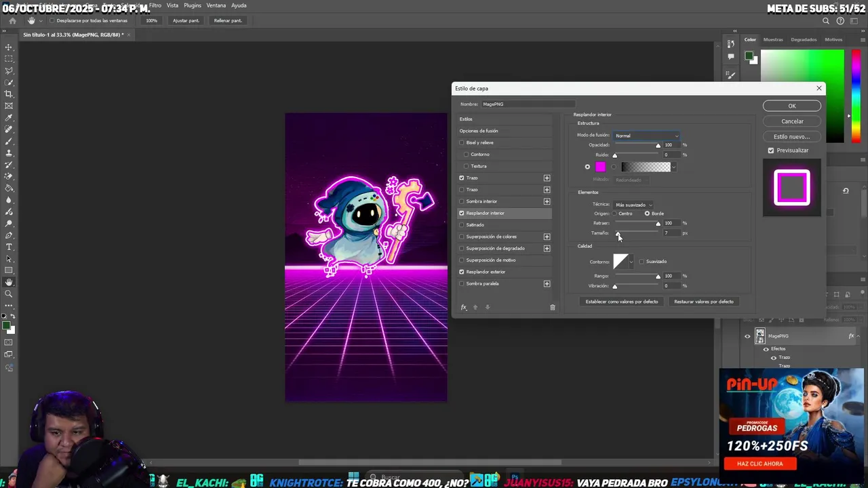
Task: Switch to the Muestras panel tab
Action: tap(773, 39)
